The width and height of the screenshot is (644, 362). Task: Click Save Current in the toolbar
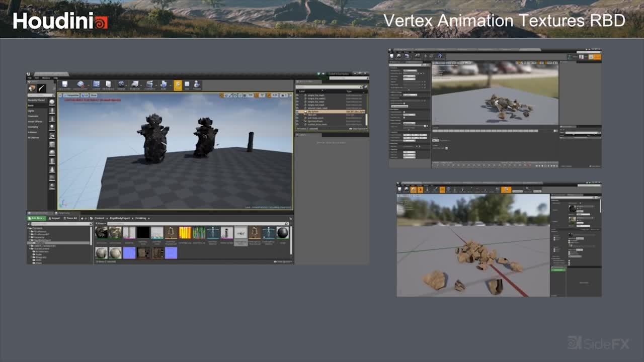(x=64, y=85)
